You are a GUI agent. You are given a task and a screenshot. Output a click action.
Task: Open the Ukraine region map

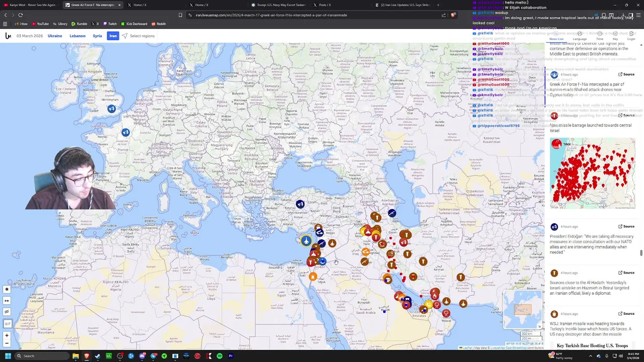point(55,36)
